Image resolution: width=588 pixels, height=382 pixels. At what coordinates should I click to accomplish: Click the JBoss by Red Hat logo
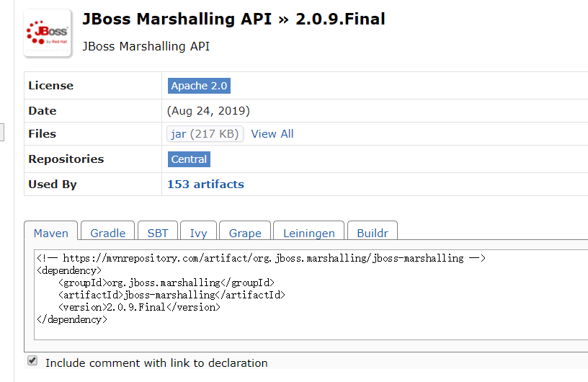[48, 33]
